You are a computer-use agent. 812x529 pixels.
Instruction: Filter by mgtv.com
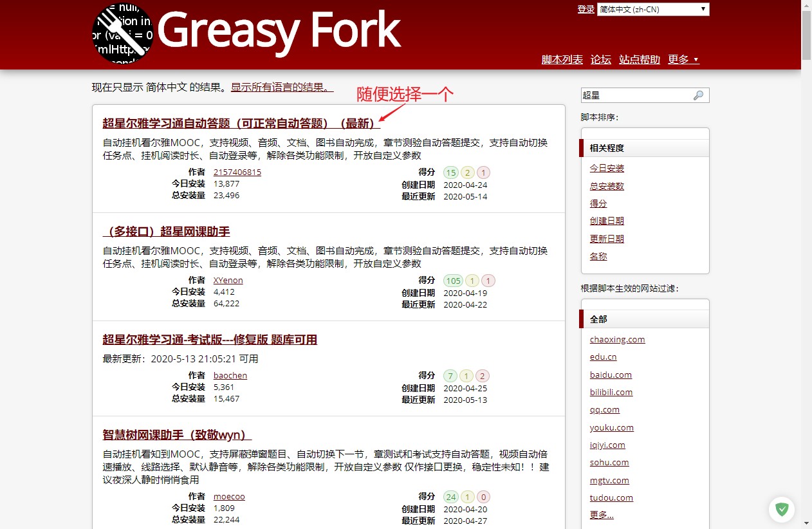[x=609, y=480]
